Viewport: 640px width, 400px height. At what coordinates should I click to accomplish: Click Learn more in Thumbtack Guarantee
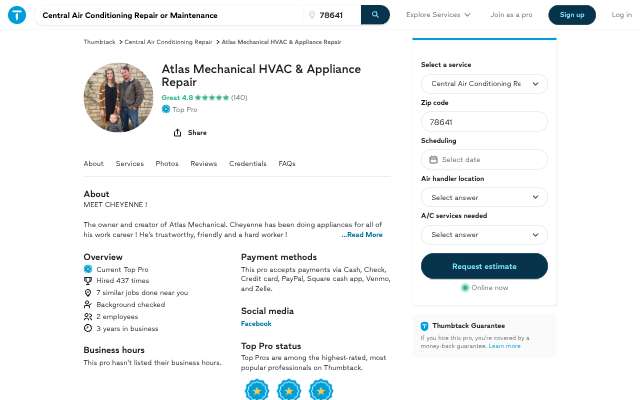(x=504, y=346)
